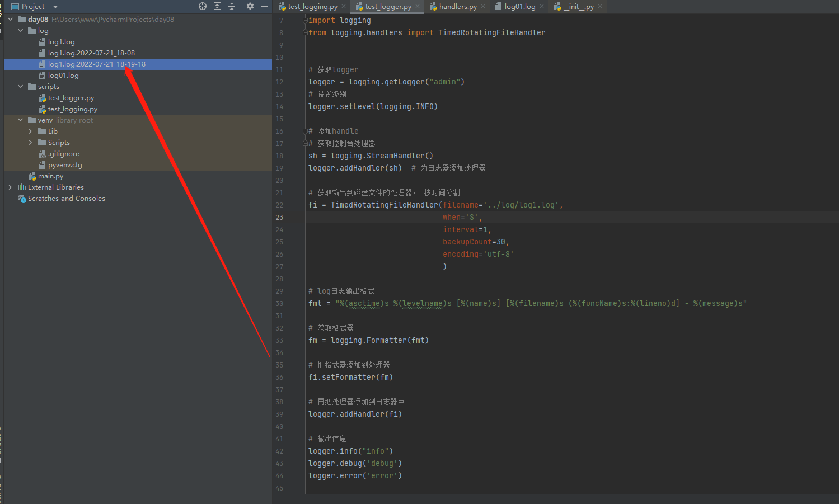Click Python icon on test_logging.py tab
Screen dimensions: 839x504
click(x=282, y=7)
